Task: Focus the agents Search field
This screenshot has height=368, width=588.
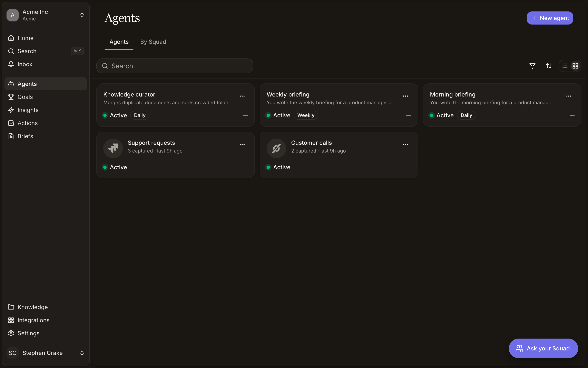Action: 175,66
